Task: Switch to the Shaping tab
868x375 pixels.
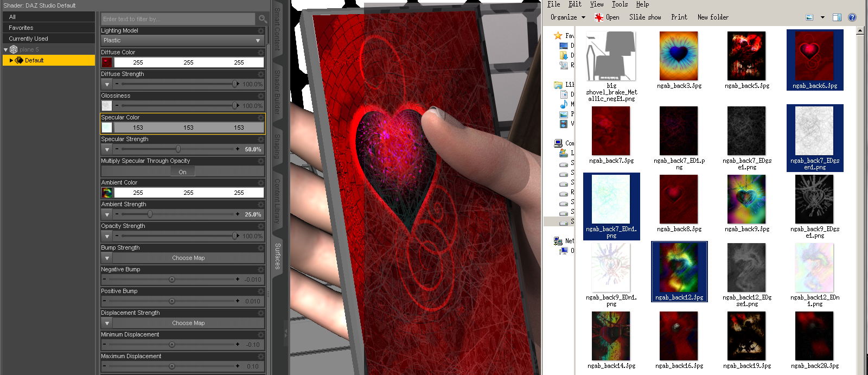Action: coord(277,147)
